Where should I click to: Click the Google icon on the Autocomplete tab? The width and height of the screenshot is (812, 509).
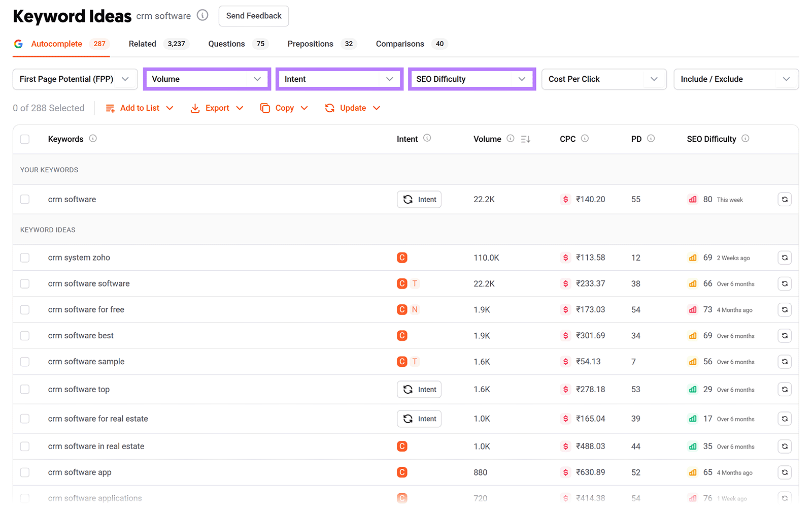(18, 44)
